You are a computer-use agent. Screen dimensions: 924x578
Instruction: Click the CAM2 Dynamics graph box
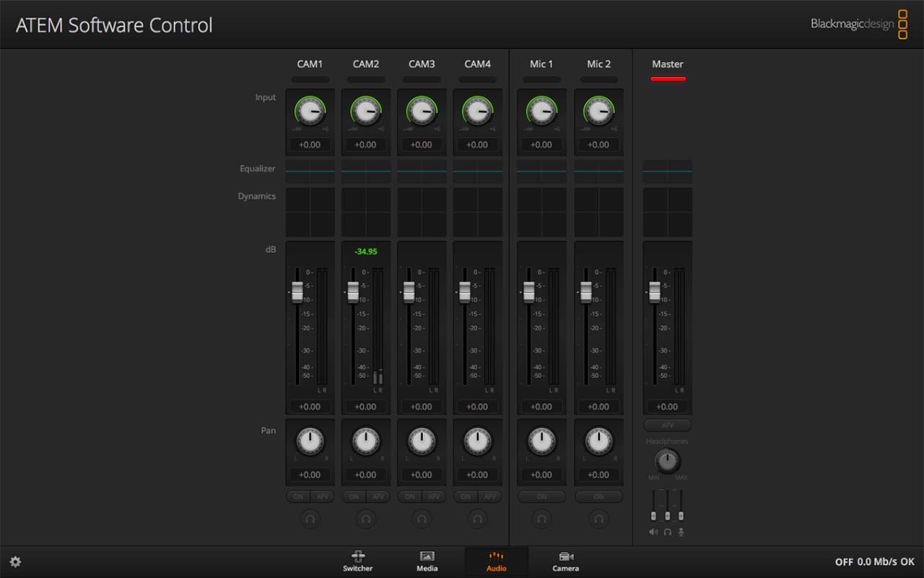(x=366, y=212)
